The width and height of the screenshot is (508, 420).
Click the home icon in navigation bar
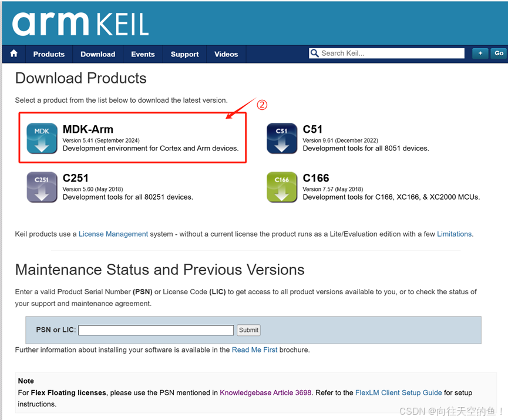(14, 53)
